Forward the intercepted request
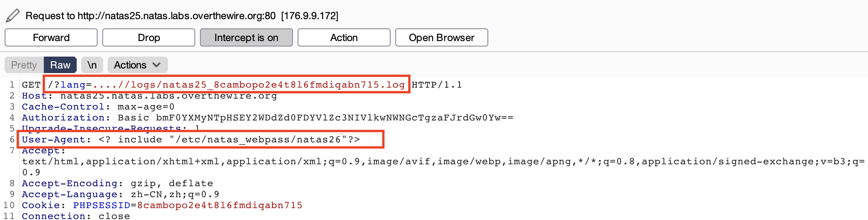This screenshot has height=220, width=868. tap(51, 37)
